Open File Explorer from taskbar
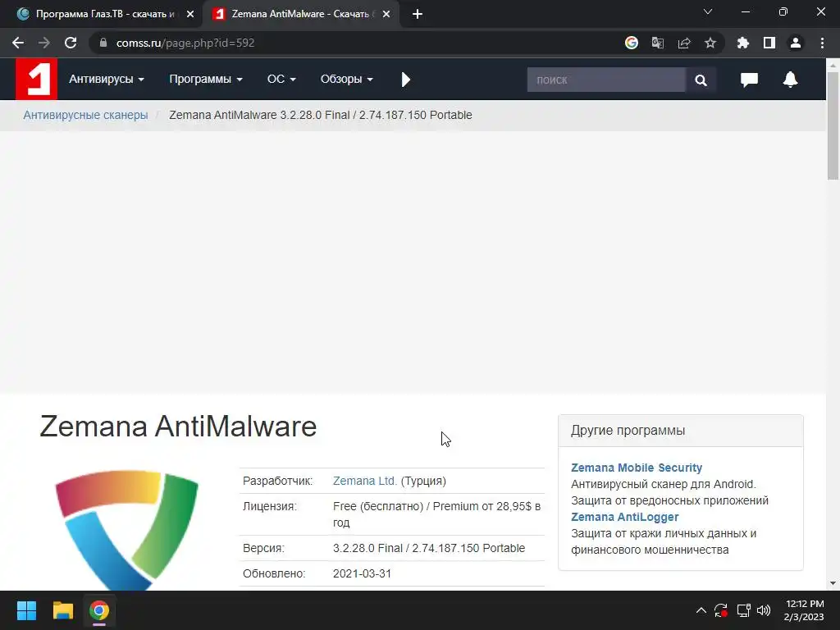 coord(62,610)
